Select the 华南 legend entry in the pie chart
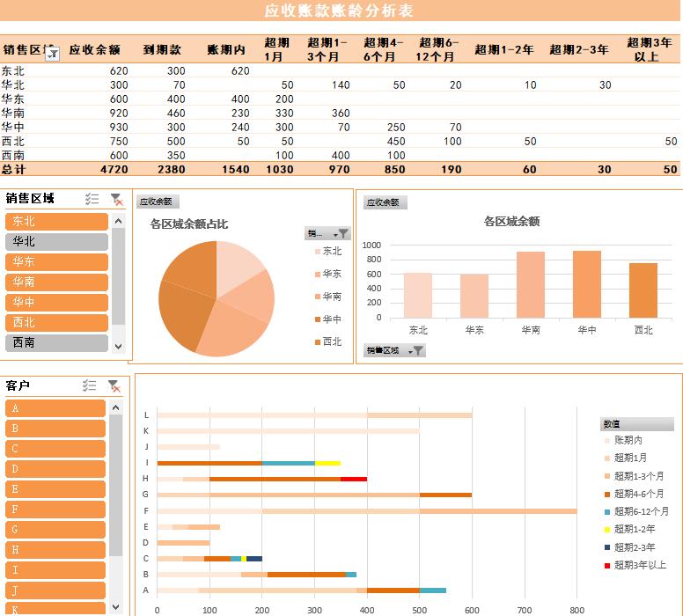The width and height of the screenshot is (683, 616). click(x=328, y=297)
